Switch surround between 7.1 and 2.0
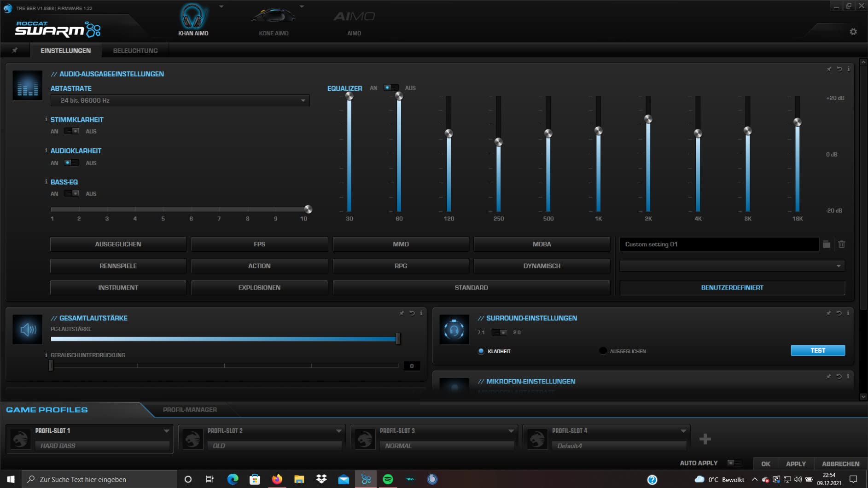Screen dimensions: 868x488 click(499, 332)
